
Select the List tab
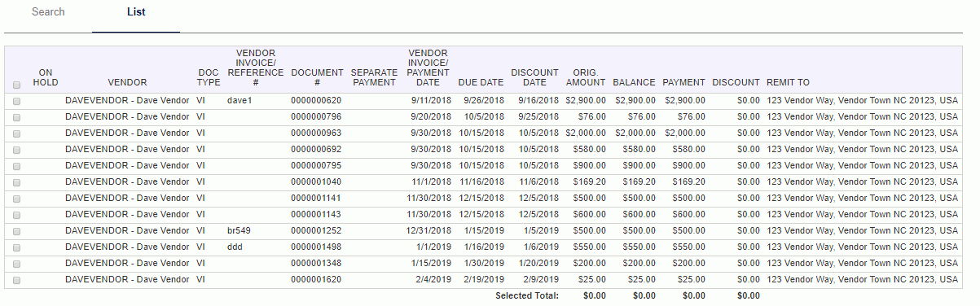click(136, 12)
